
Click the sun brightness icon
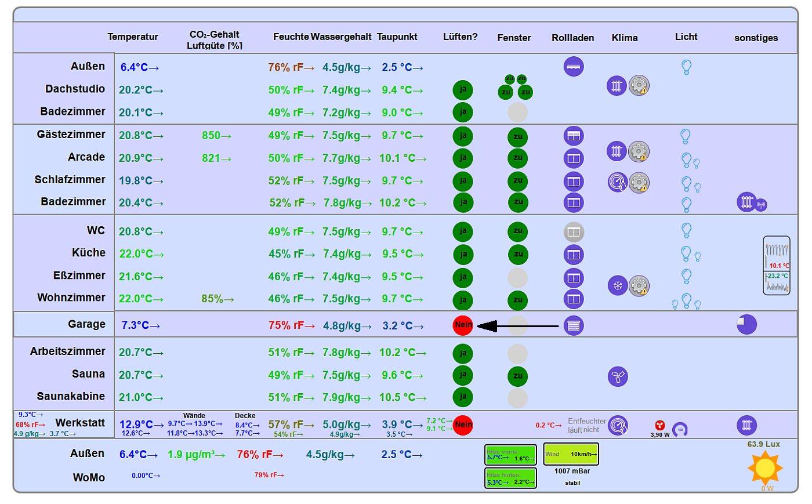[765, 467]
